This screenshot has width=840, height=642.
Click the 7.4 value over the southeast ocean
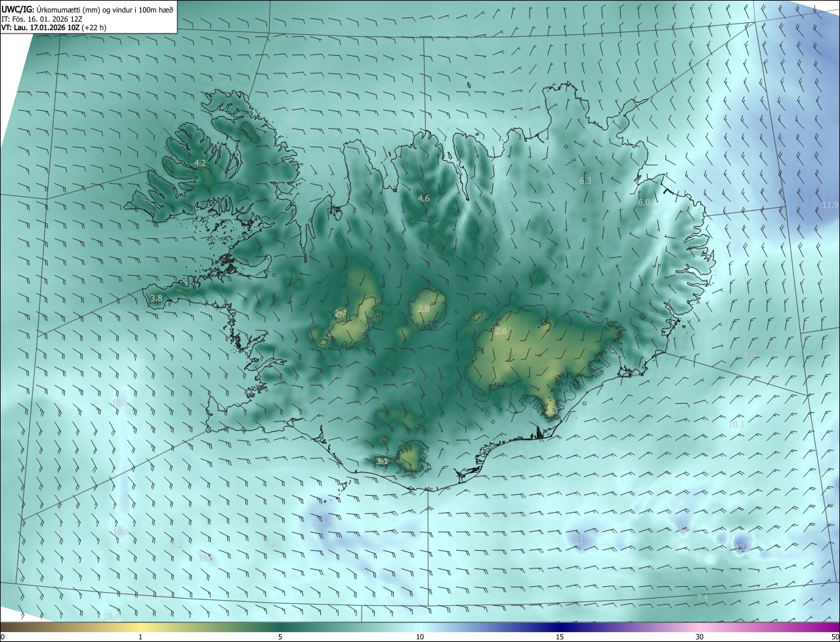pos(702,598)
